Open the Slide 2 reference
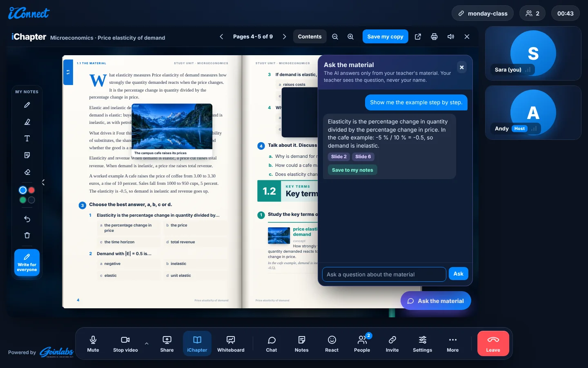 [339, 157]
